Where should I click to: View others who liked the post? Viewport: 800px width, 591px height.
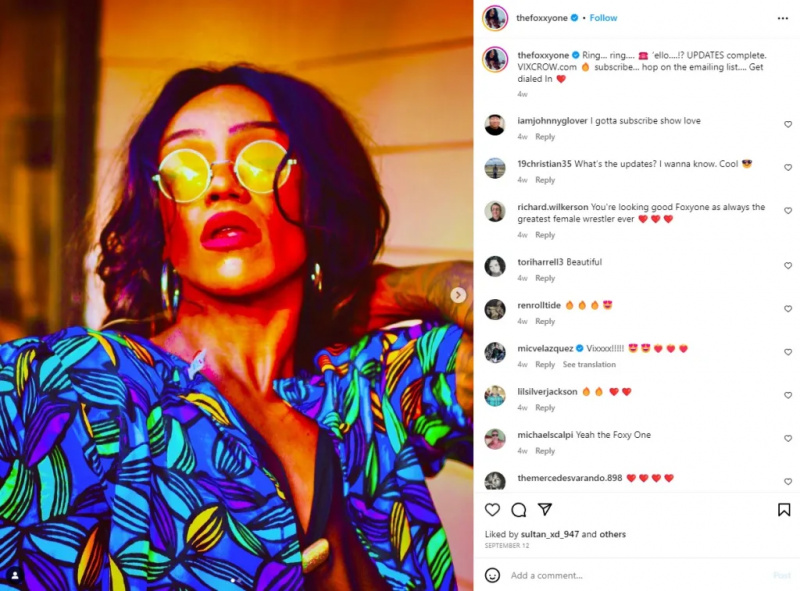(x=612, y=534)
